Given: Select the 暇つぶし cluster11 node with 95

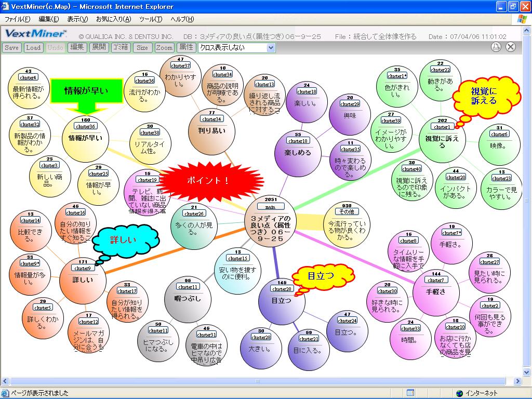Looking at the screenshot, I should [188, 300].
